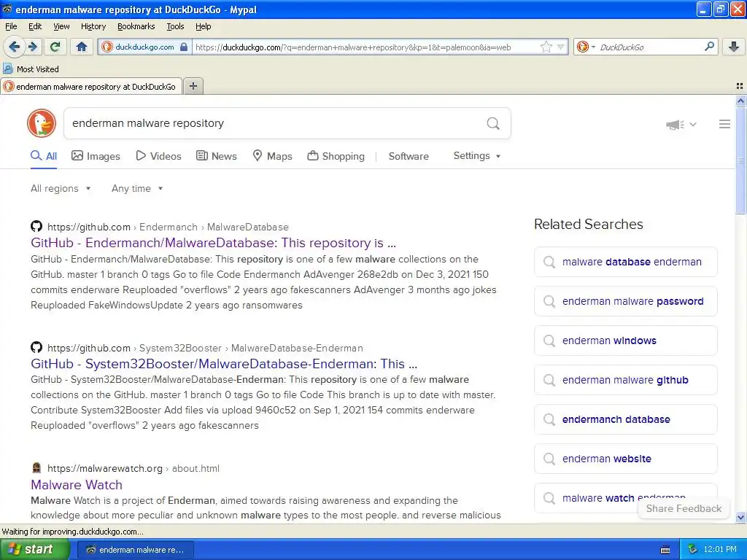Switch to the Videos results tab
747x560 pixels.
158,156
